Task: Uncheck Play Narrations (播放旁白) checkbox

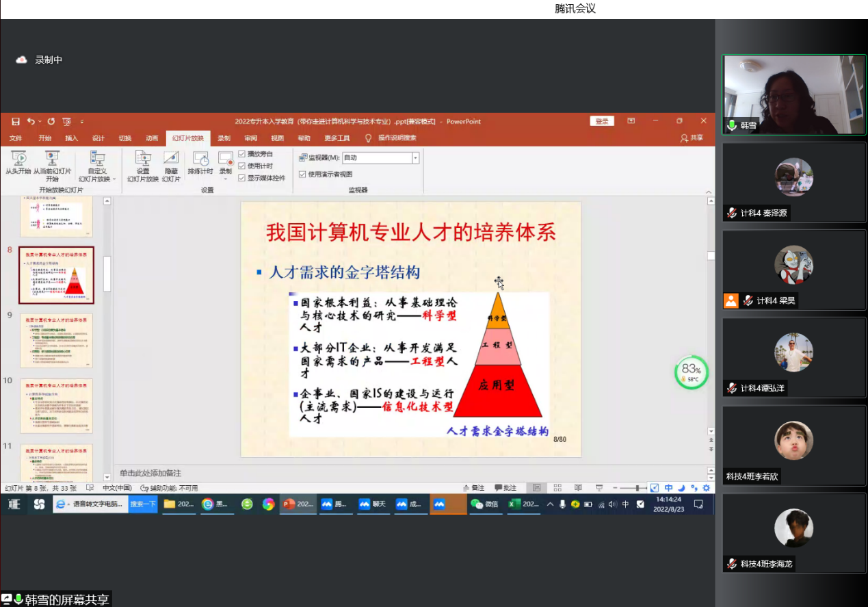Action: [x=241, y=155]
